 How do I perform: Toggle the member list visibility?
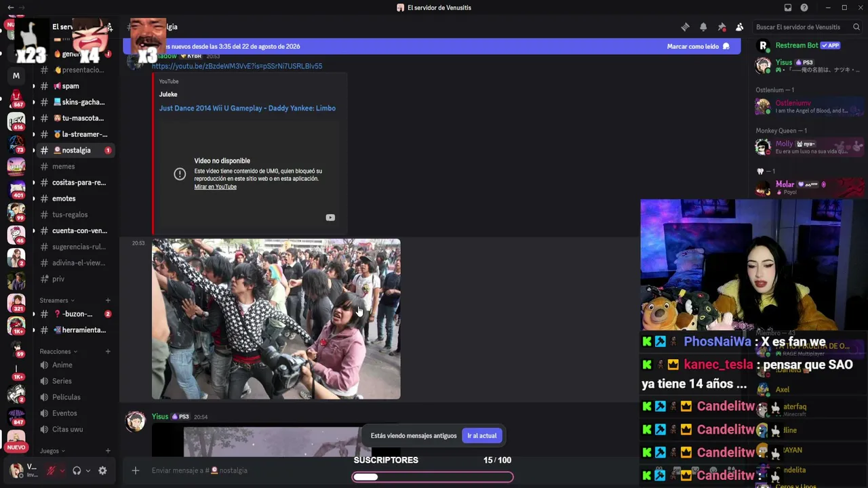[740, 27]
